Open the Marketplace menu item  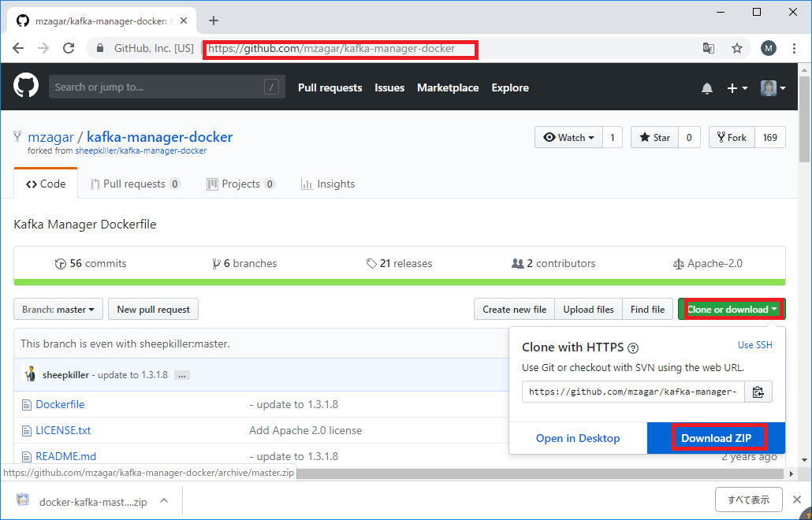click(448, 87)
